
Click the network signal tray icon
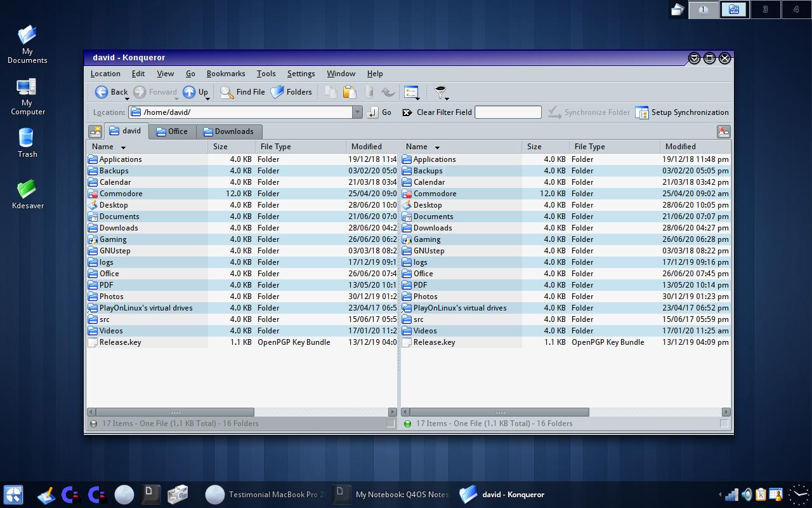point(731,495)
